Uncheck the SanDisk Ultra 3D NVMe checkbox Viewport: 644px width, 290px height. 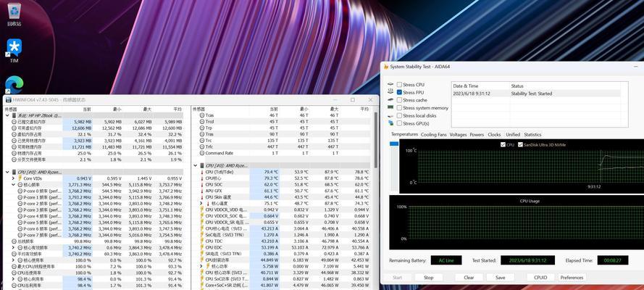(520, 144)
